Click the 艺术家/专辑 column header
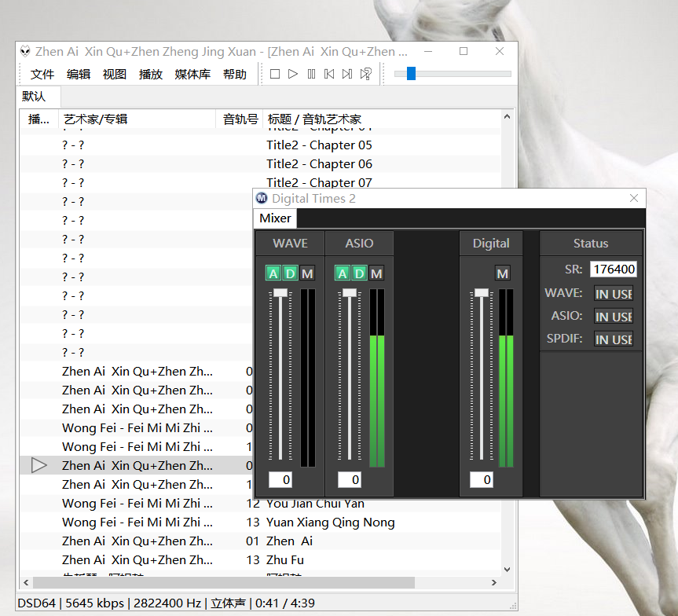 [96, 119]
